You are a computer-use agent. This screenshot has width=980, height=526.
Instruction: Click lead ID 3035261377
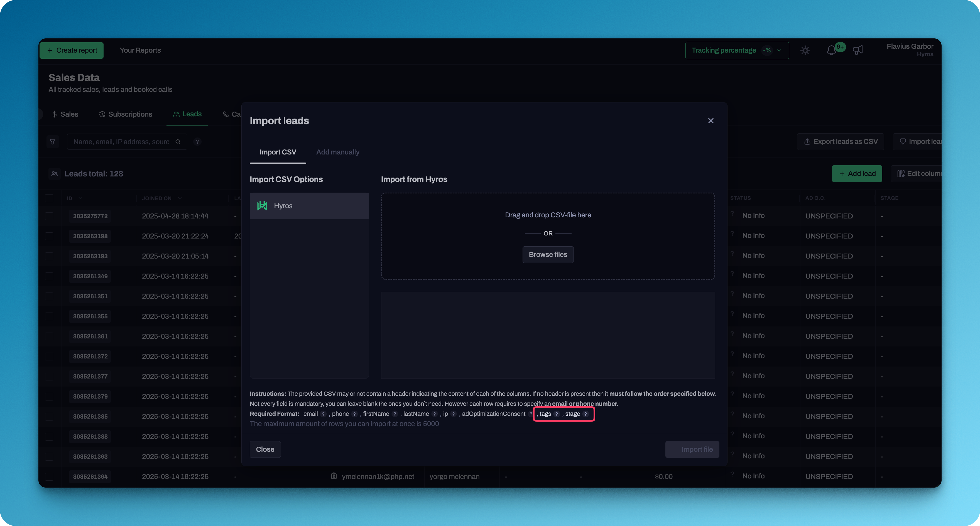[90, 376]
